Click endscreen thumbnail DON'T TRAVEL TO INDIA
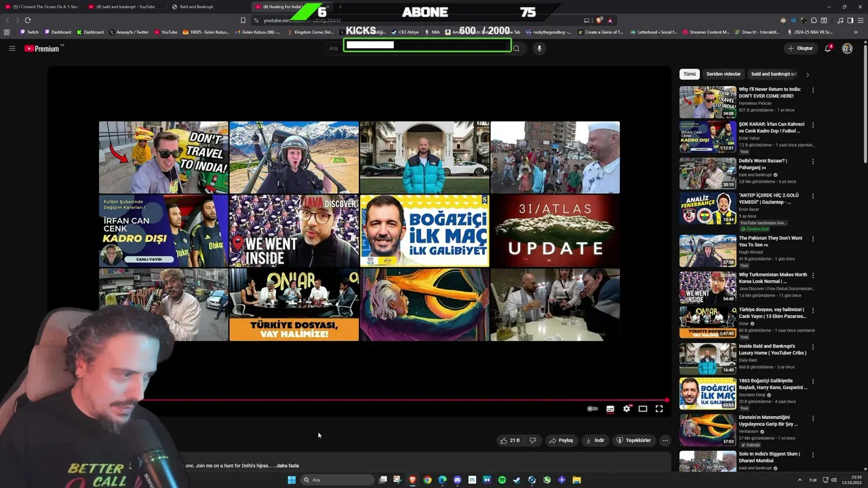 163,157
